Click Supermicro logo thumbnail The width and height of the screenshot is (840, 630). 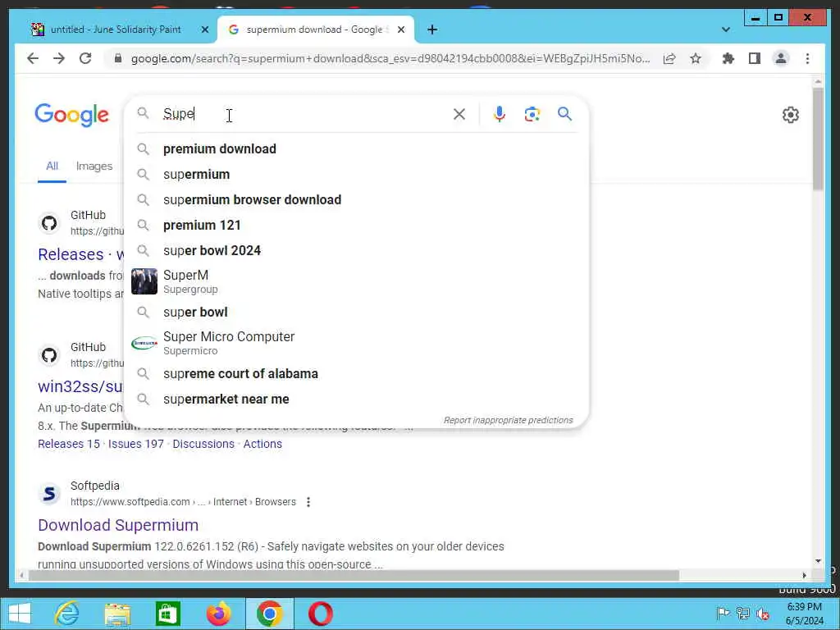pos(144,343)
